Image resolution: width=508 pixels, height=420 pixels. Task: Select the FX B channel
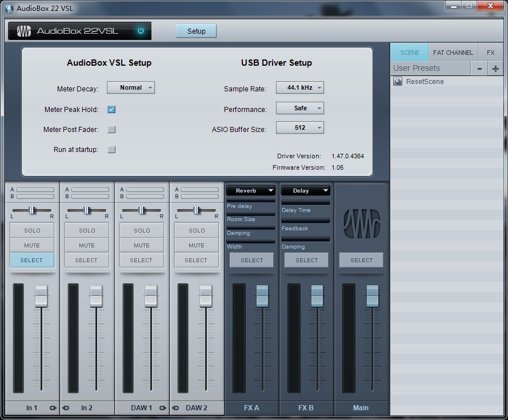coord(306,260)
